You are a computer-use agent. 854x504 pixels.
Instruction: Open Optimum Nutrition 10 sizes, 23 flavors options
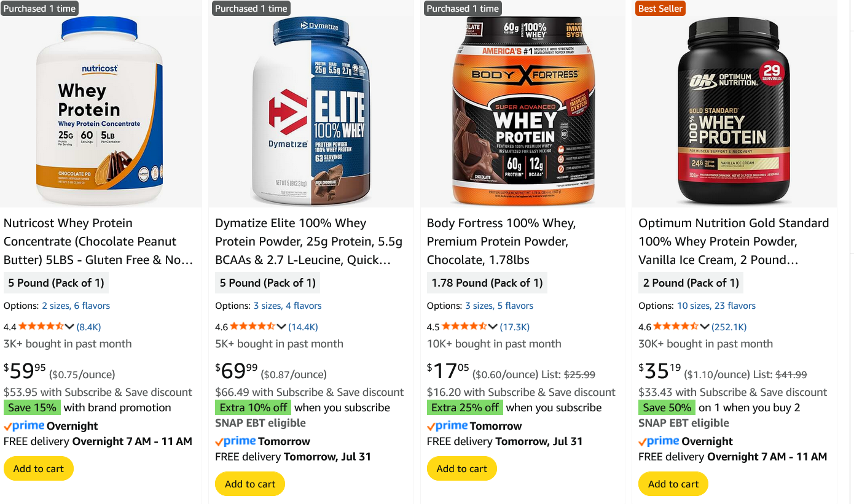716,306
